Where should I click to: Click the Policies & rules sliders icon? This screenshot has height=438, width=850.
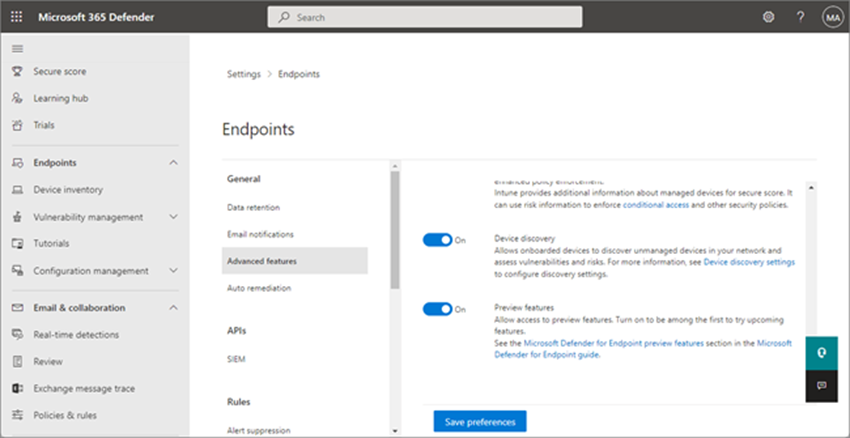pyautogui.click(x=17, y=415)
